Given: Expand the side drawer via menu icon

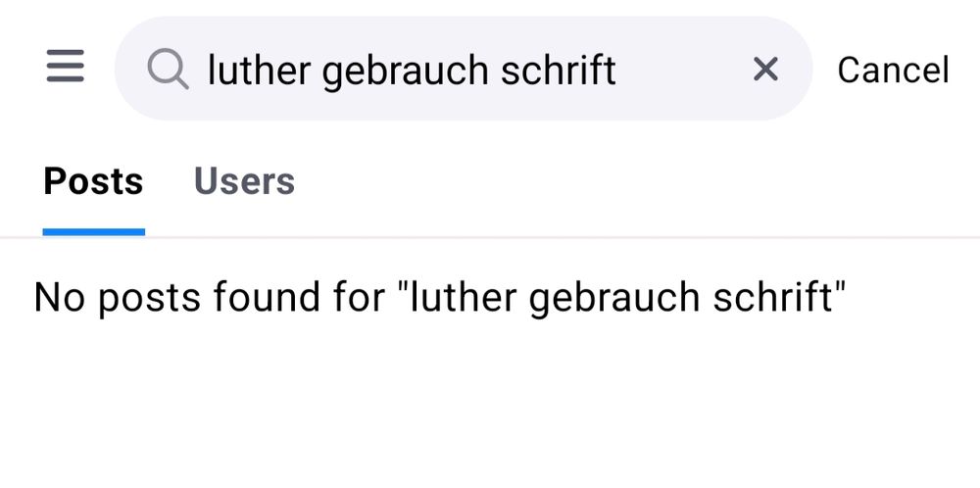Looking at the screenshot, I should pyautogui.click(x=65, y=69).
